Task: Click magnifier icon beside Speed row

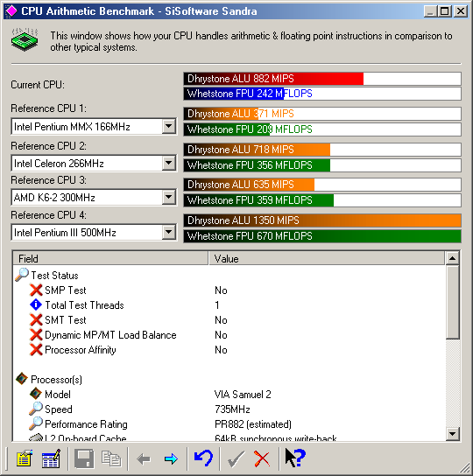Action: (36, 409)
